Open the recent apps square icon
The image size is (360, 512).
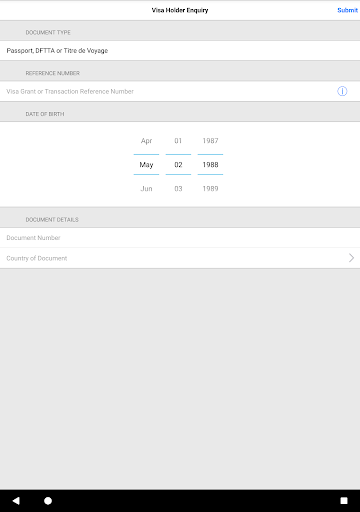(x=344, y=501)
